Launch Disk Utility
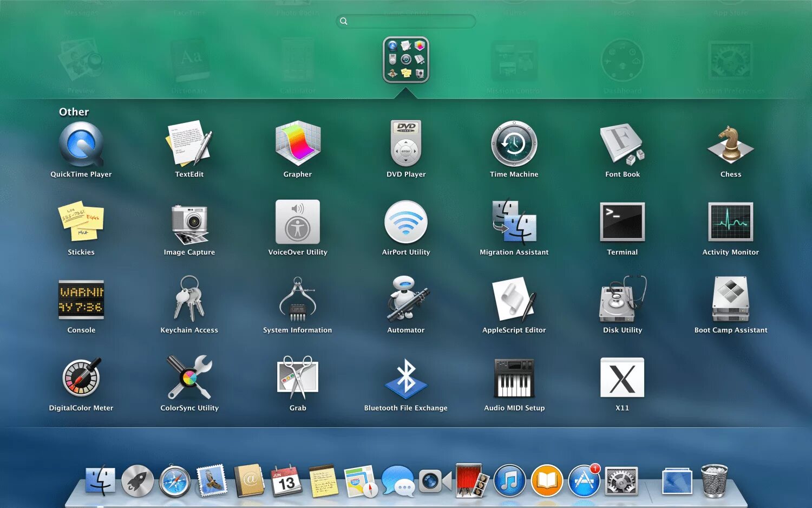Viewport: 812px width, 508px height. pyautogui.click(x=623, y=299)
